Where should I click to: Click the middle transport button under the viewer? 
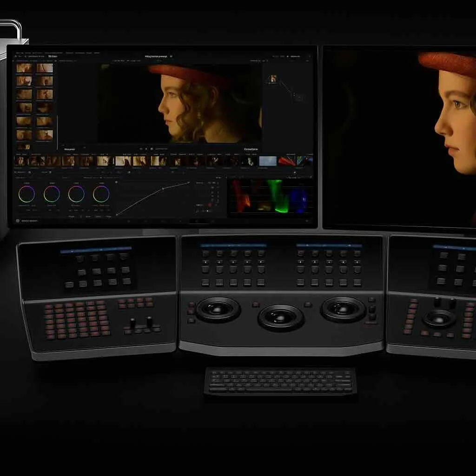click(x=146, y=149)
